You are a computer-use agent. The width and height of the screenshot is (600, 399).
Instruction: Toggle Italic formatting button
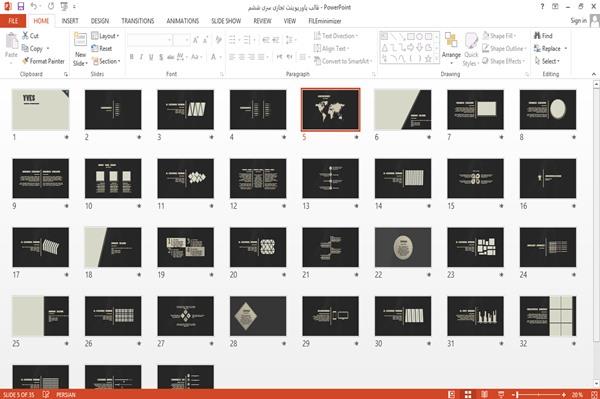coord(141,57)
